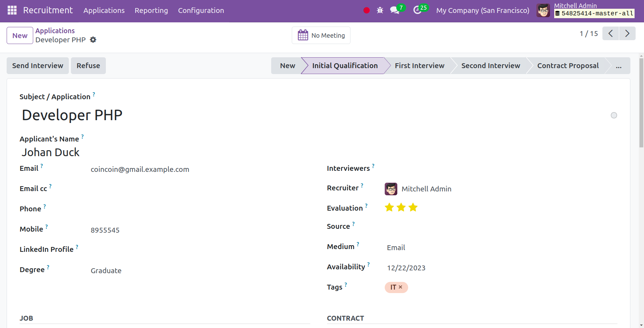Remove the IT tag with its x
Image resolution: width=644 pixels, height=328 pixels.
point(400,287)
